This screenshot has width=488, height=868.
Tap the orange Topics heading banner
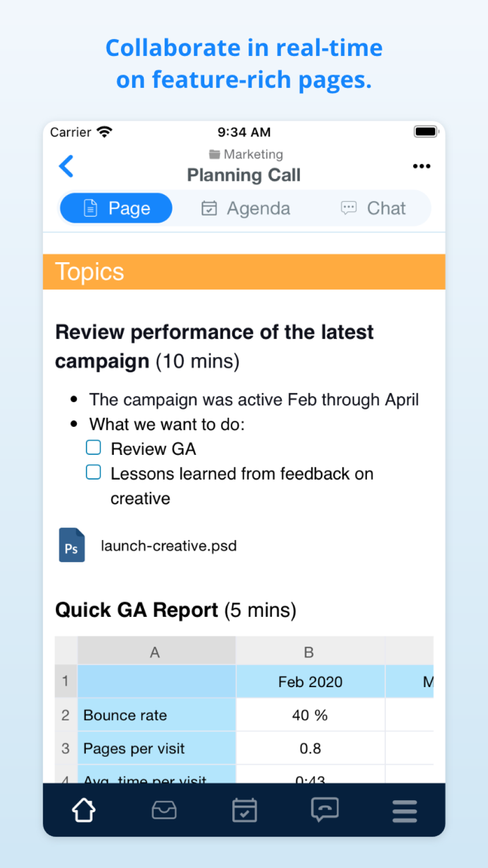244,272
